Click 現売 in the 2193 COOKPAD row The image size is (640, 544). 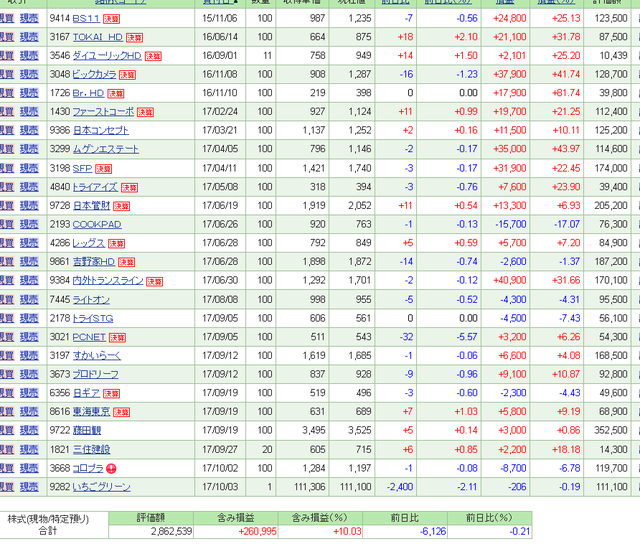pyautogui.click(x=29, y=224)
